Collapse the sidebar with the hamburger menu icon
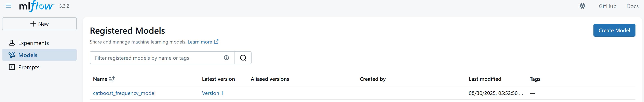The image size is (644, 102). pyautogui.click(x=9, y=6)
